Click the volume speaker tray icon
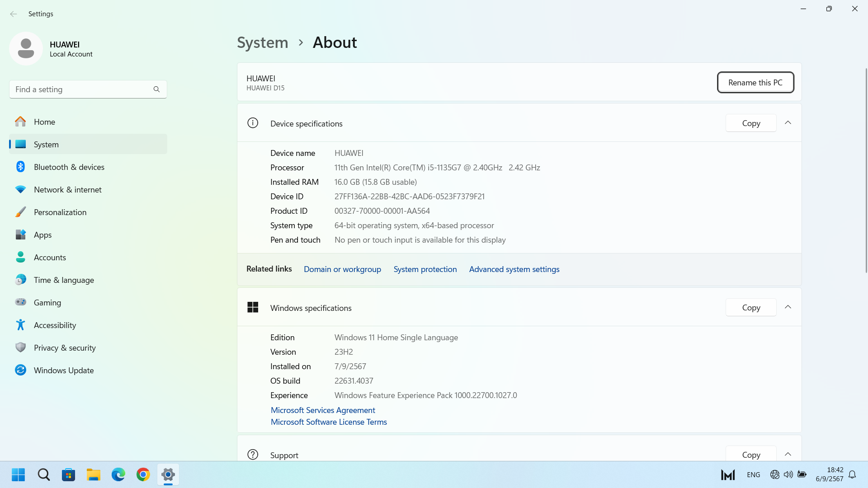The width and height of the screenshot is (868, 488). point(788,474)
